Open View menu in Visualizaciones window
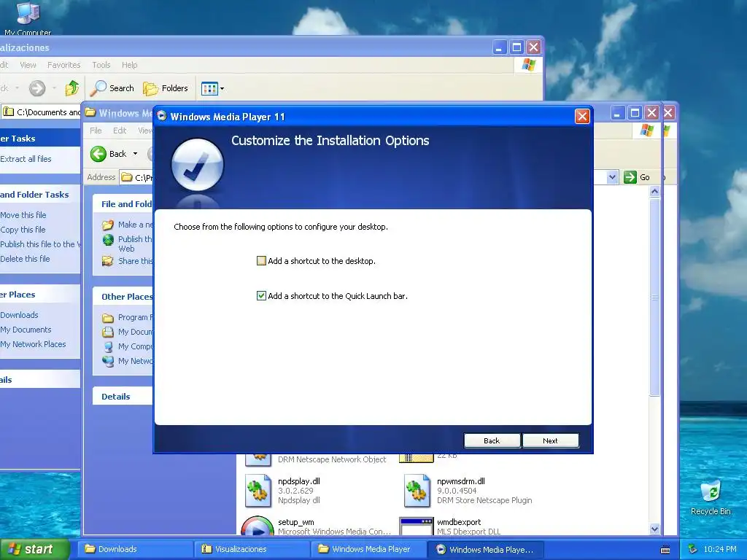Screen dimensions: 747x560 (x=28, y=65)
